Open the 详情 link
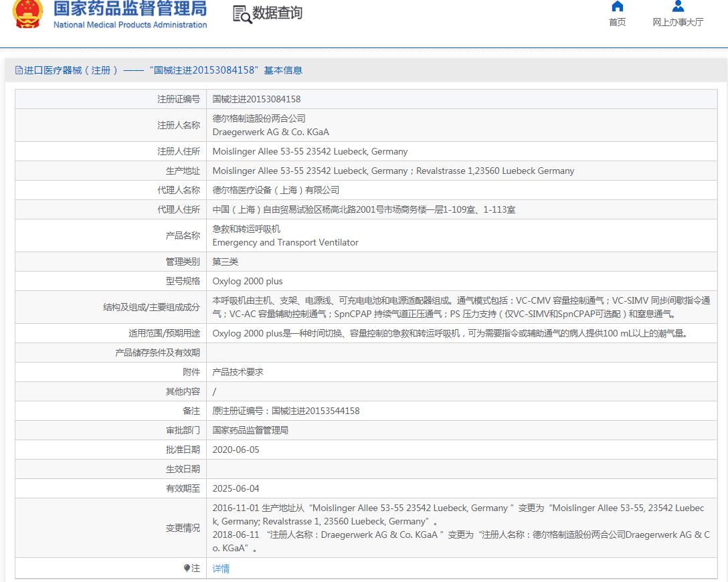 point(221,569)
